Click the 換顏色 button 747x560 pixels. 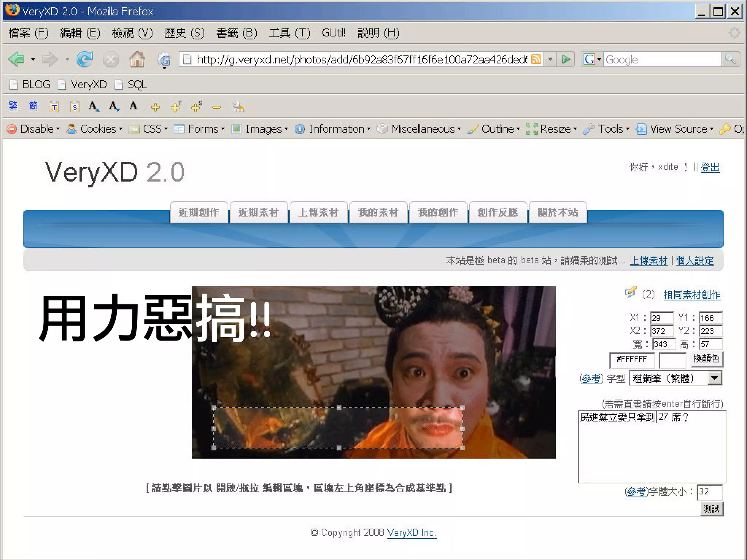click(x=706, y=359)
